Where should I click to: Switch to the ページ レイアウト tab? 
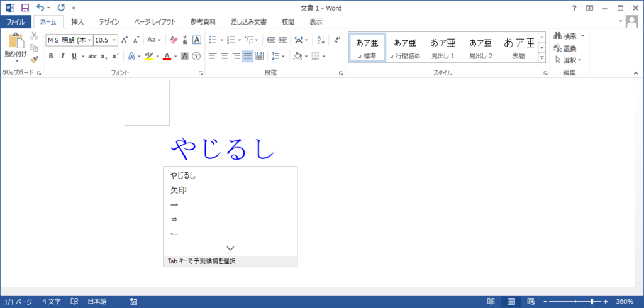(x=155, y=21)
